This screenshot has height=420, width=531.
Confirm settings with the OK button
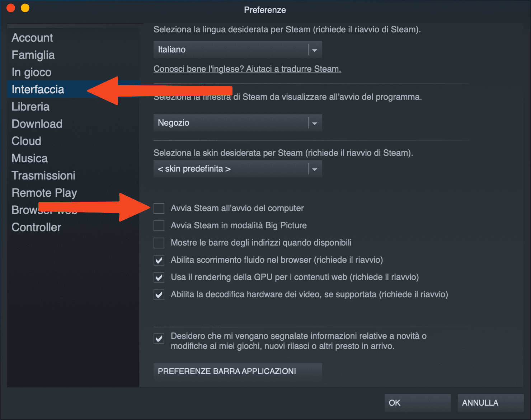click(x=417, y=403)
